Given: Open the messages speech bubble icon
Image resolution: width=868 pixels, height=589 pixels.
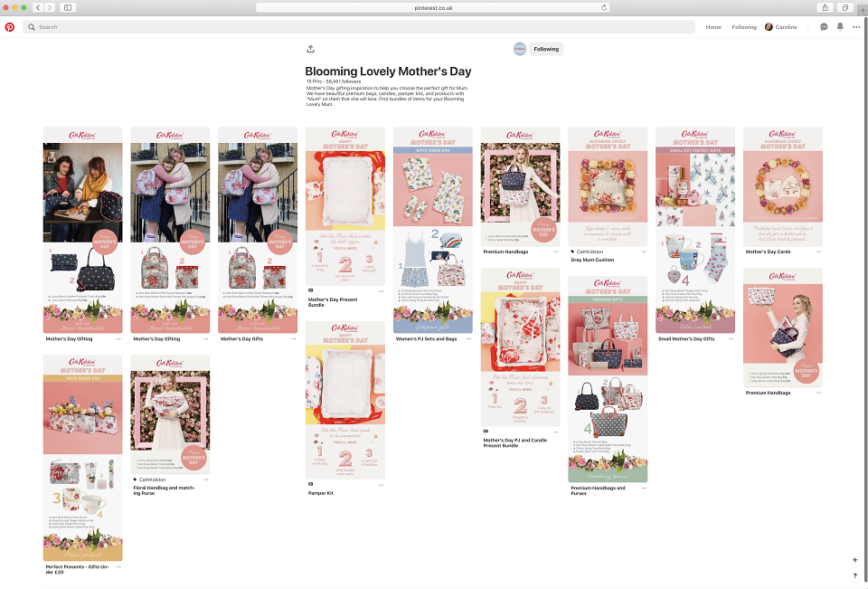Looking at the screenshot, I should click(x=824, y=26).
